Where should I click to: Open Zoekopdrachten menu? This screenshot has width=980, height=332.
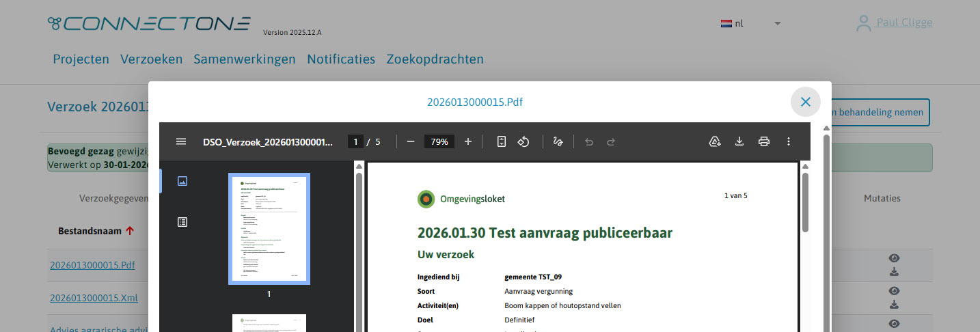435,59
